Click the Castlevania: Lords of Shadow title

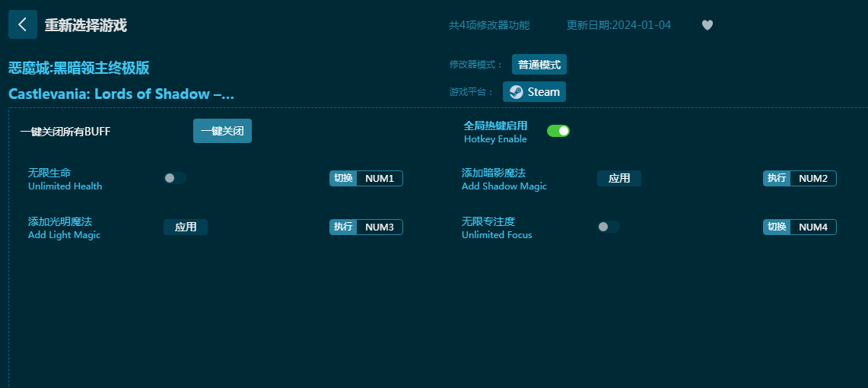121,94
